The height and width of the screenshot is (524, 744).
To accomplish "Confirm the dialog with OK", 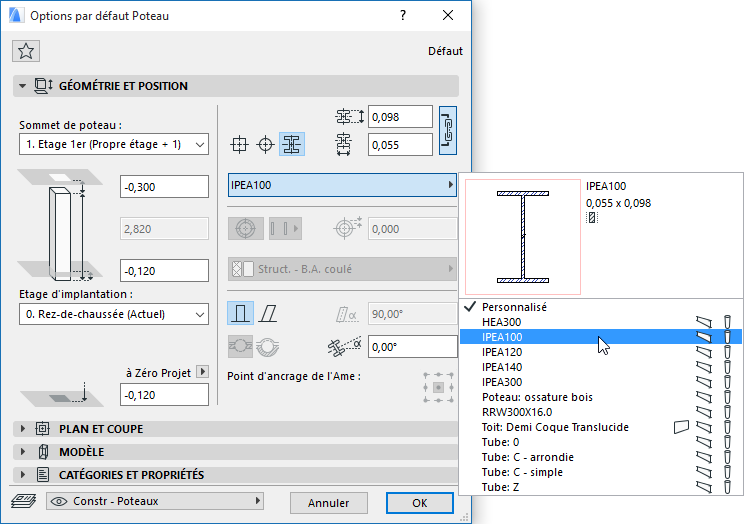I will [420, 502].
